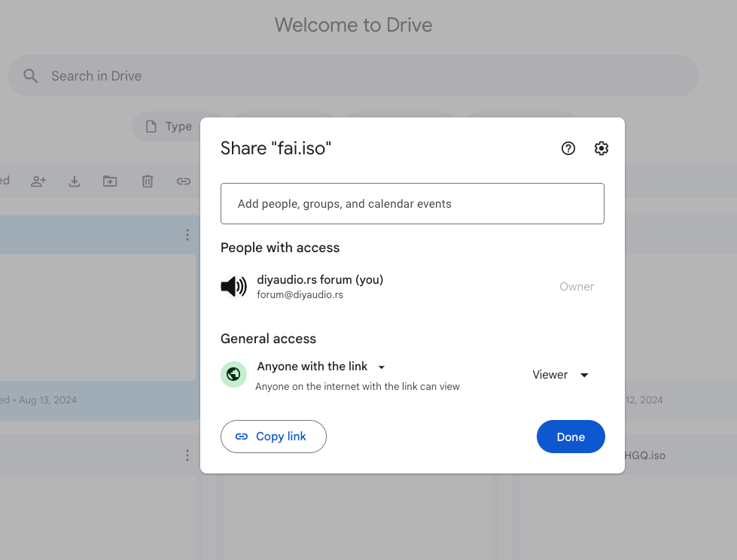Open the three-dot menu on the unselected lower file card

pos(187,455)
